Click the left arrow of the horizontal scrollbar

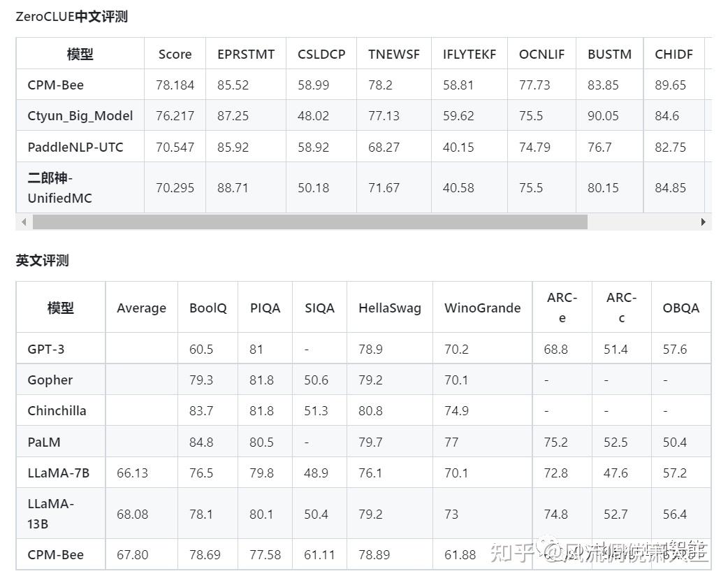tap(24, 222)
